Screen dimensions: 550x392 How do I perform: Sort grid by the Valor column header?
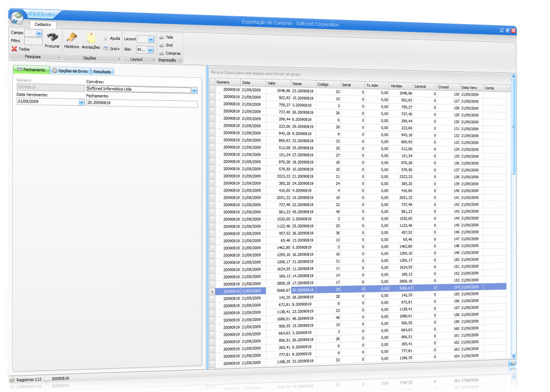(x=278, y=83)
